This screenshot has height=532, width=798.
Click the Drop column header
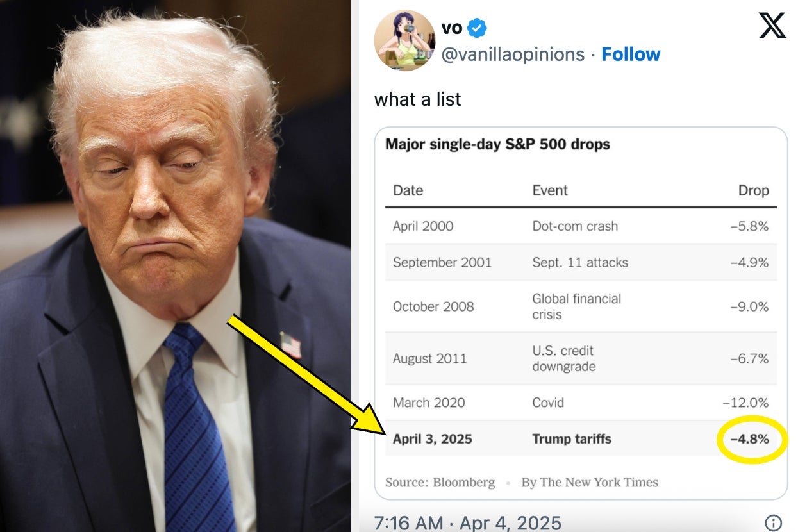pyautogui.click(x=753, y=190)
